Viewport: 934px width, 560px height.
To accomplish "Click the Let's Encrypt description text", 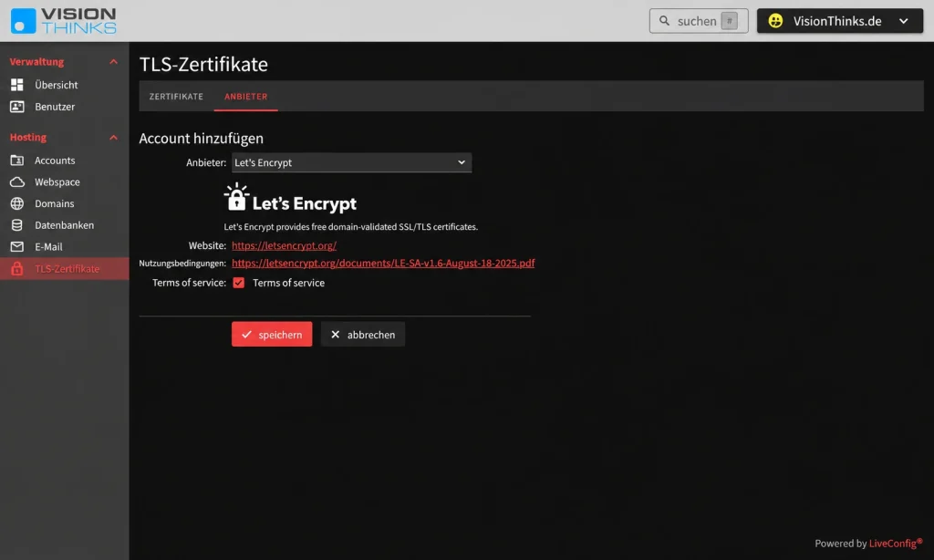I will (x=351, y=227).
